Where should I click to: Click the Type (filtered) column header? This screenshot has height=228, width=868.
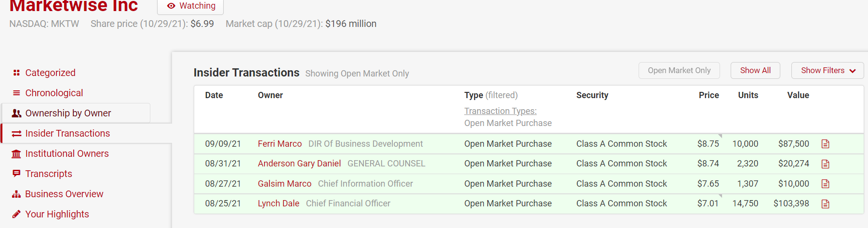point(491,95)
